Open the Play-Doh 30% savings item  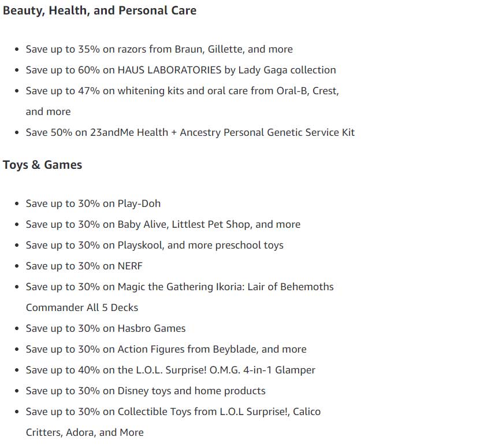[x=93, y=203]
